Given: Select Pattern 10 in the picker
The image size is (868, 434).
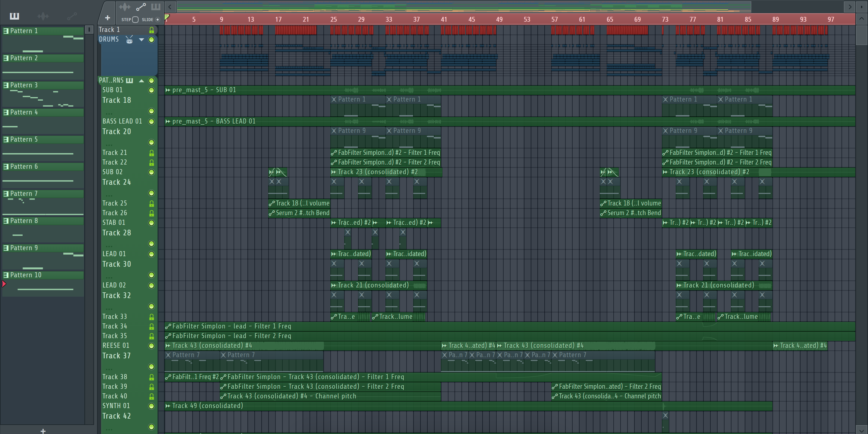Looking at the screenshot, I should coord(26,275).
